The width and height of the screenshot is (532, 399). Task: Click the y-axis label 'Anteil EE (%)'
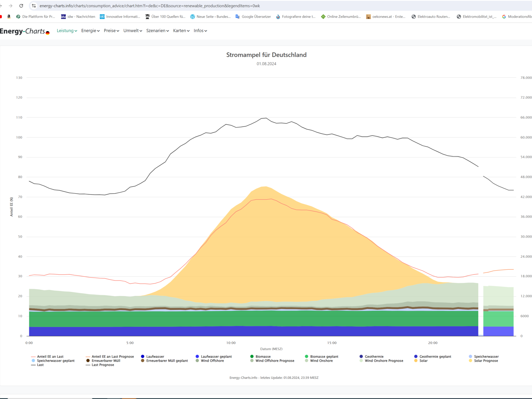[x=12, y=207]
